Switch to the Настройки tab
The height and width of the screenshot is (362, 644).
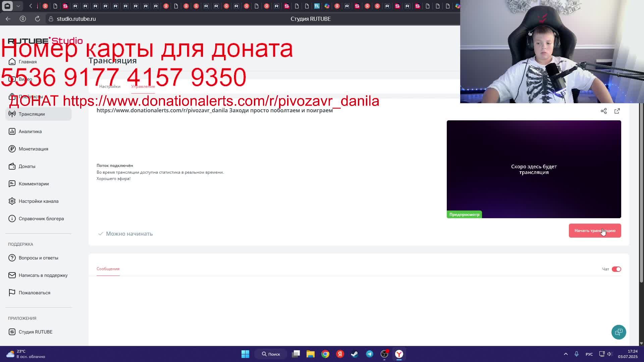[x=110, y=86]
